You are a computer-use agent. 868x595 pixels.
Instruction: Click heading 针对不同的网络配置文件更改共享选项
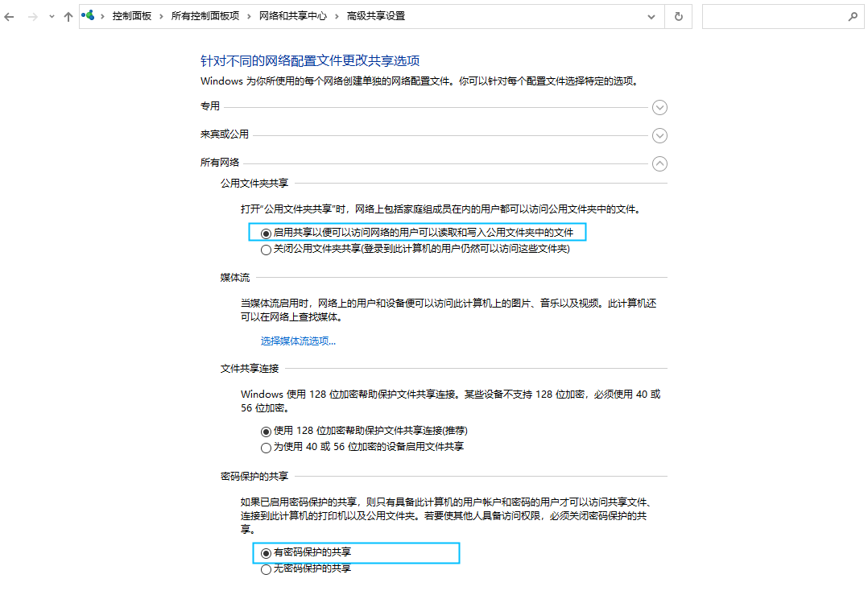click(x=310, y=61)
